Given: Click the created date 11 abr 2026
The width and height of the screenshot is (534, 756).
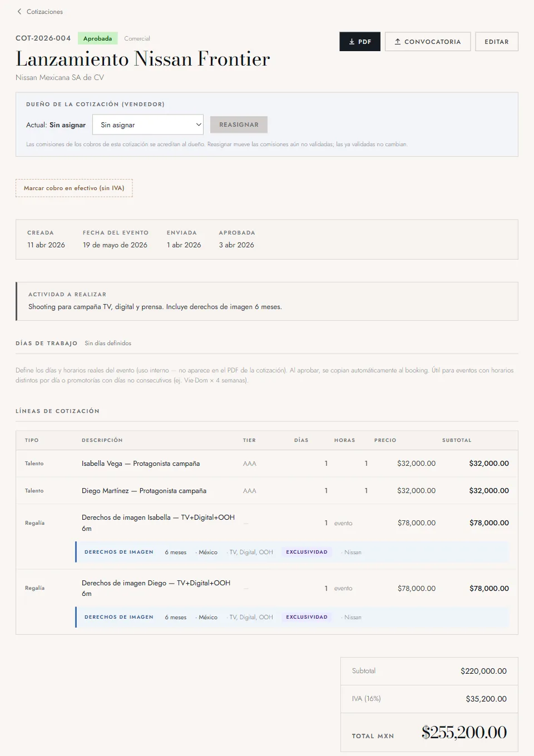Looking at the screenshot, I should pyautogui.click(x=46, y=245).
